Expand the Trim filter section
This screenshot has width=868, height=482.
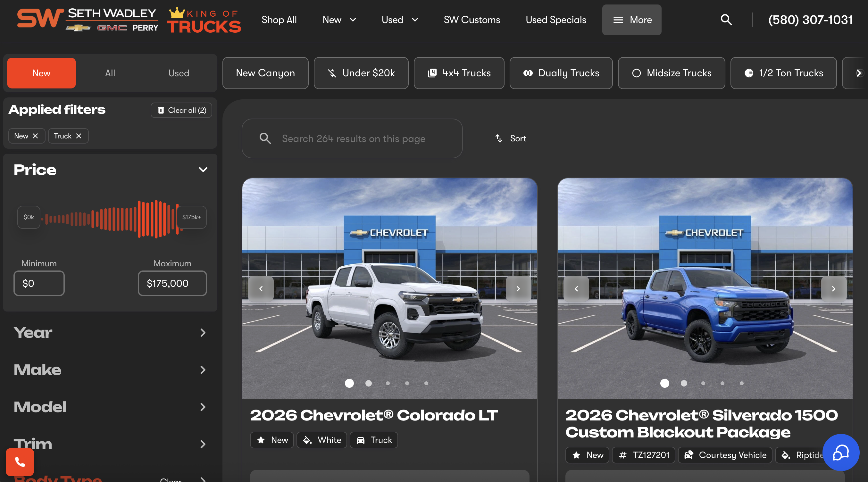110,444
